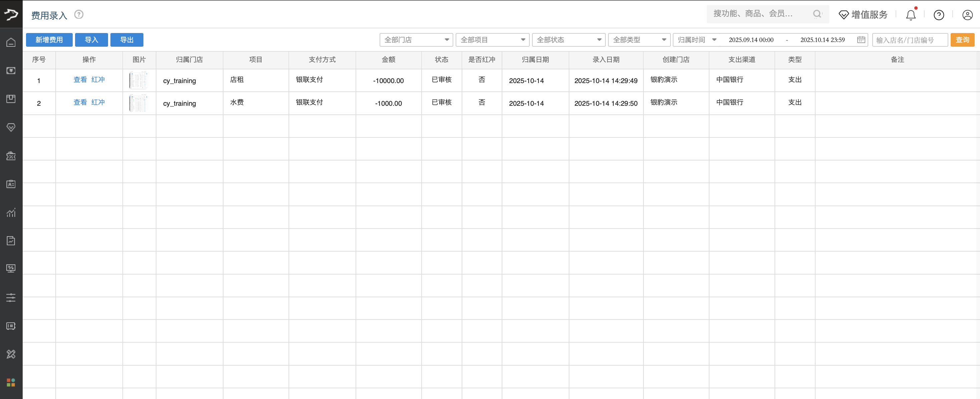The height and width of the screenshot is (399, 980).
Task: Click the 新增费用 add expense button
Action: pos(49,40)
